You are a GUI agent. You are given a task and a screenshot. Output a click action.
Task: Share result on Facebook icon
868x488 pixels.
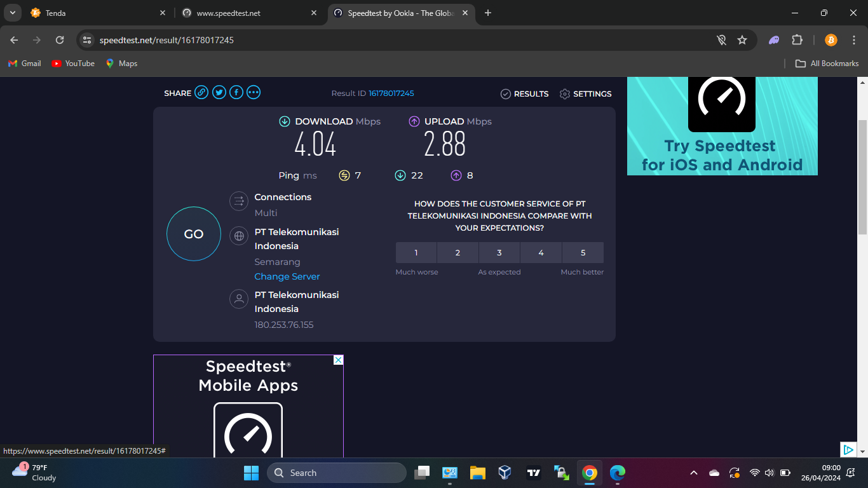pos(236,93)
